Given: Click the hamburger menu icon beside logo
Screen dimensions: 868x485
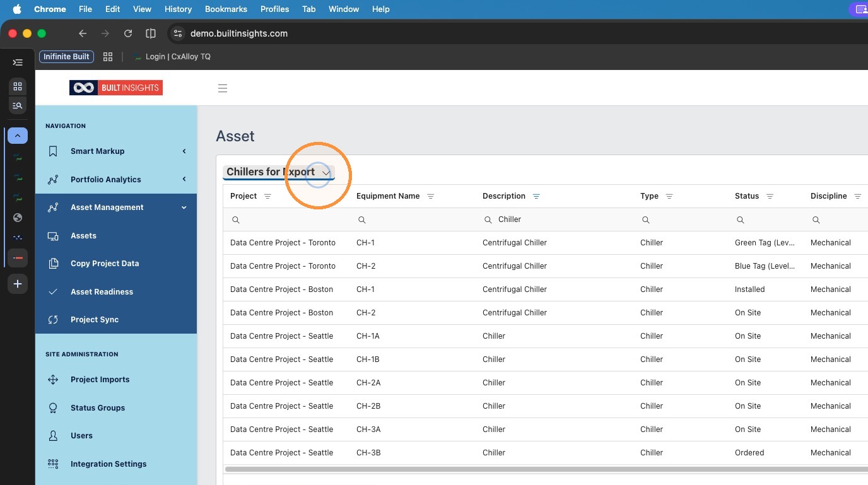Looking at the screenshot, I should [x=223, y=88].
